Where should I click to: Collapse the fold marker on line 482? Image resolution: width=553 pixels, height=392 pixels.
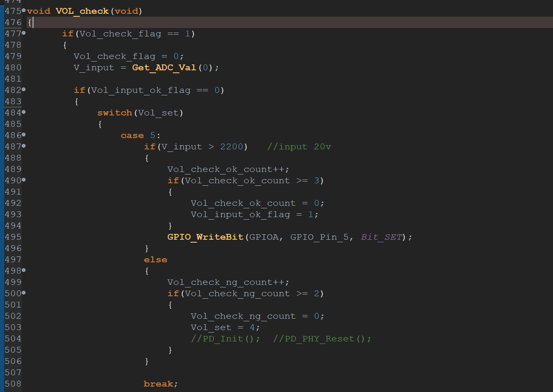pos(23,89)
